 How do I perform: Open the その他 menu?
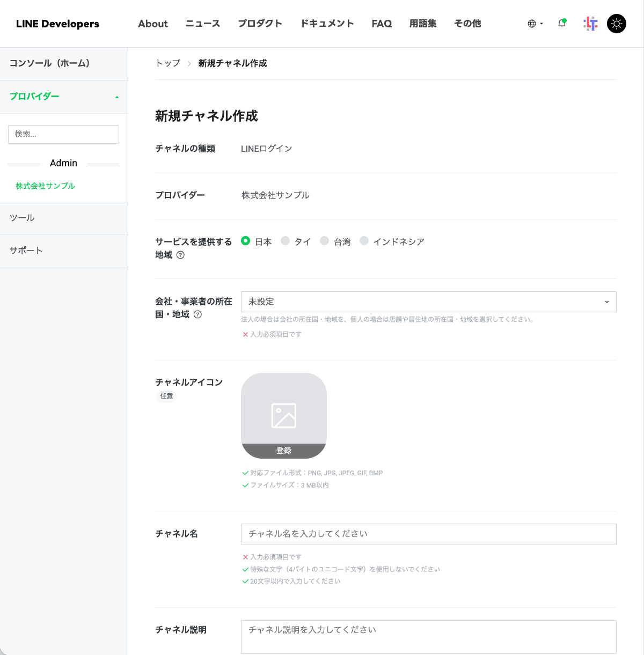pyautogui.click(x=467, y=24)
